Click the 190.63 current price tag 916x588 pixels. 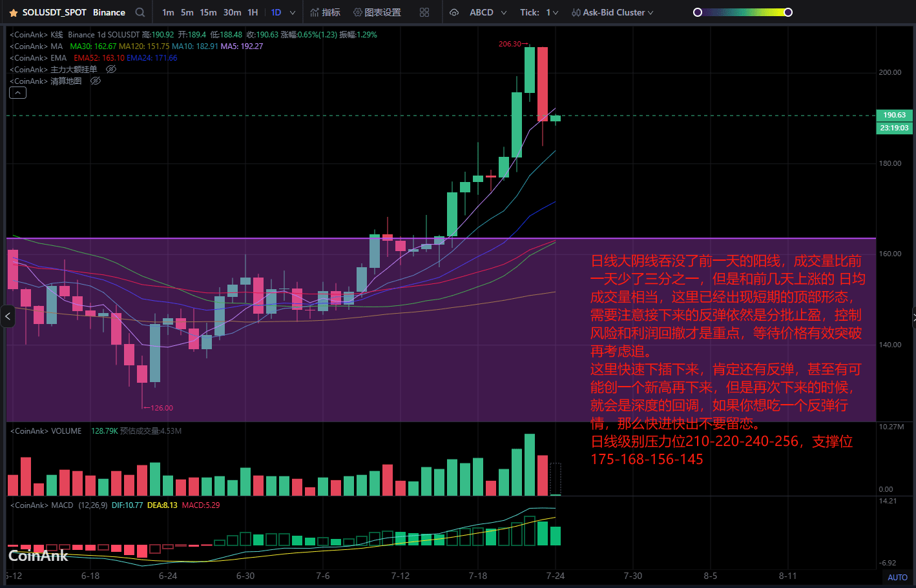point(894,115)
